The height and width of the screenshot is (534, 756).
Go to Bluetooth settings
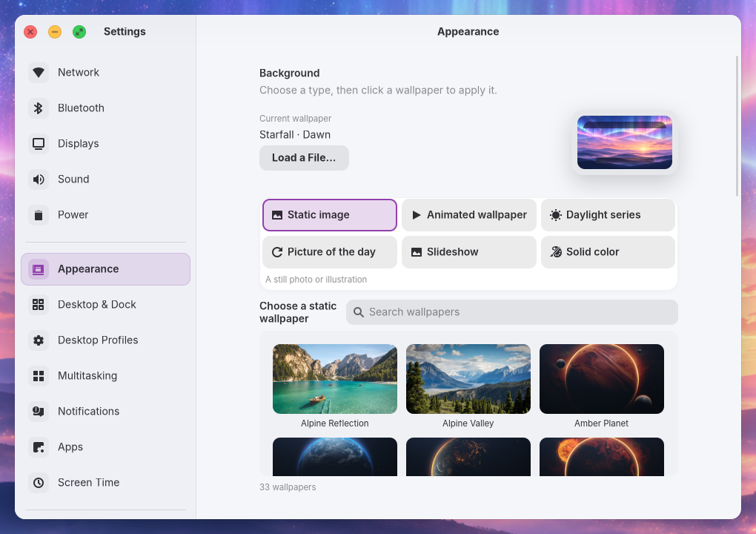tap(105, 108)
